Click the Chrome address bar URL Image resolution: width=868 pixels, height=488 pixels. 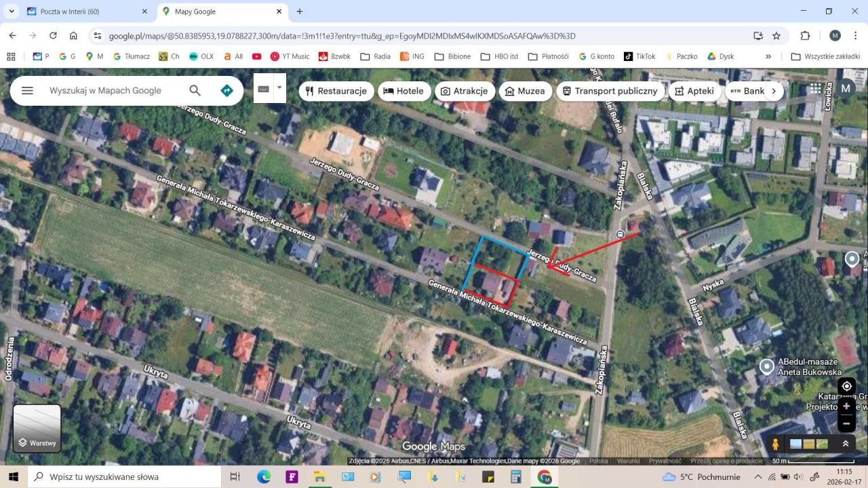(x=342, y=35)
